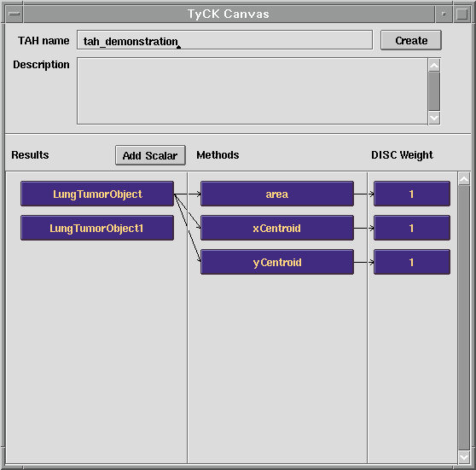Select the LungTumorObject1 result node
Screen dimensions: 476x470
pos(97,228)
